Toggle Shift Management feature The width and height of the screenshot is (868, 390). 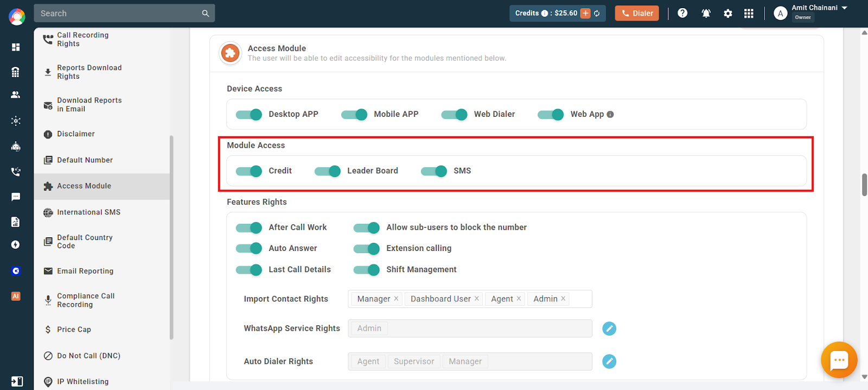pyautogui.click(x=367, y=269)
